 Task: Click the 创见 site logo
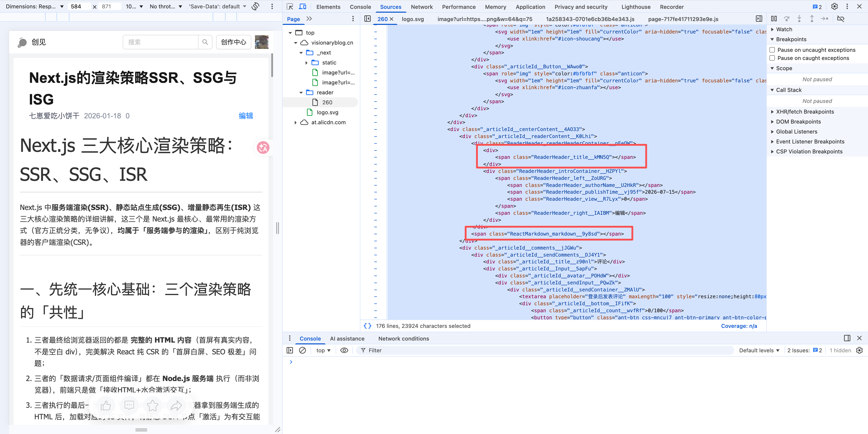coord(31,42)
